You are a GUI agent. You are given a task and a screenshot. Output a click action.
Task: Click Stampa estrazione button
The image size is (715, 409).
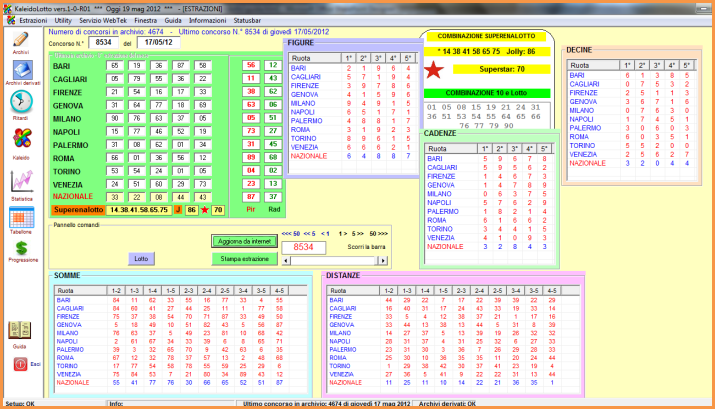244,259
